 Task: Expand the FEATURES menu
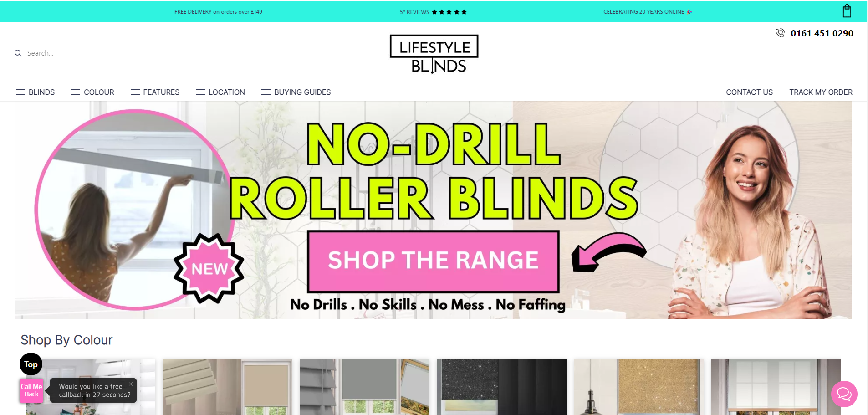155,92
